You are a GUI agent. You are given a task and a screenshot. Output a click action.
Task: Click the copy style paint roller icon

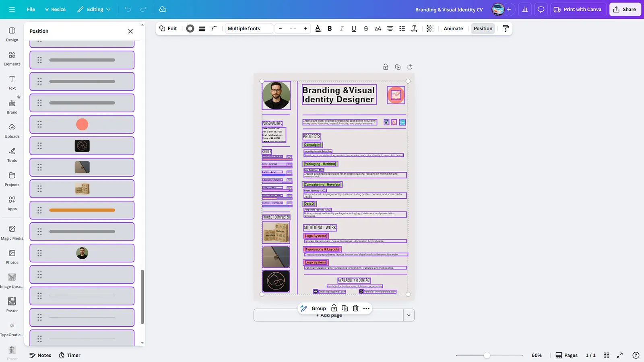pos(506,29)
